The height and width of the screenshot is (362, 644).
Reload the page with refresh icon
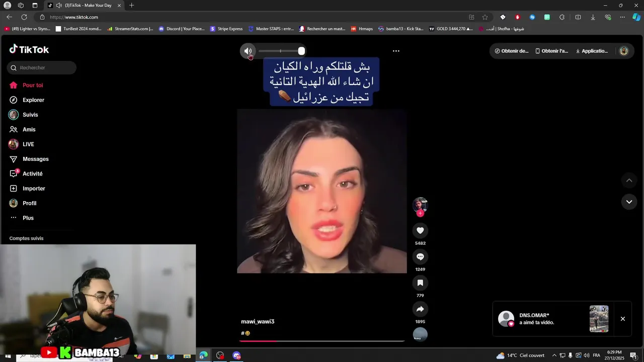24,17
